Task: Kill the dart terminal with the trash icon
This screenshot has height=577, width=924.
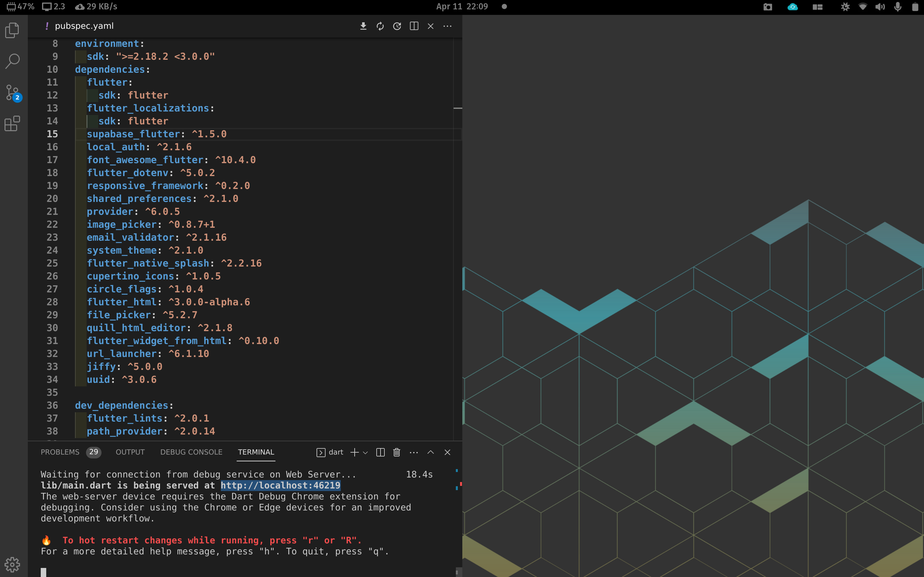Action: pos(396,452)
